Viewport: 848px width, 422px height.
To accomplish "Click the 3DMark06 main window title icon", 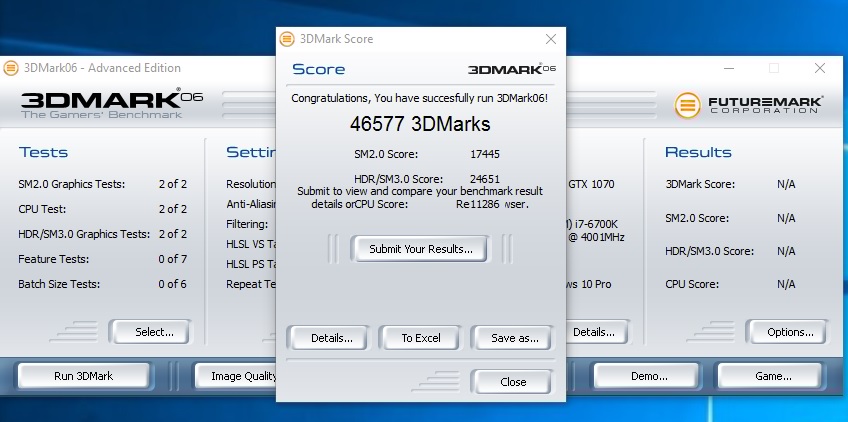I will point(10,68).
